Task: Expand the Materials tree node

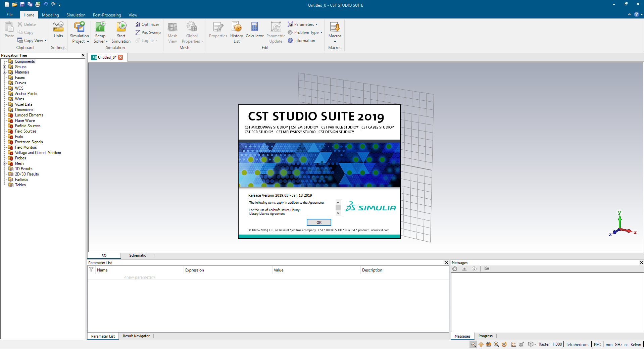Action: click(x=5, y=72)
